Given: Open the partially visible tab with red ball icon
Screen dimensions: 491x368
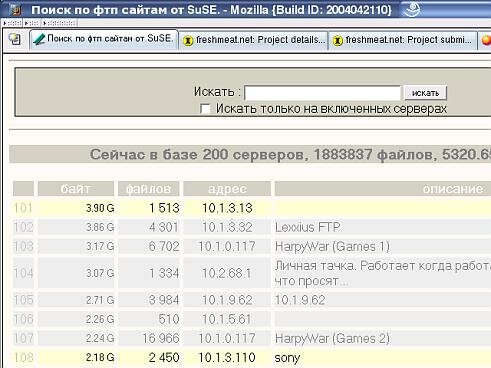Looking at the screenshot, I should (485, 40).
